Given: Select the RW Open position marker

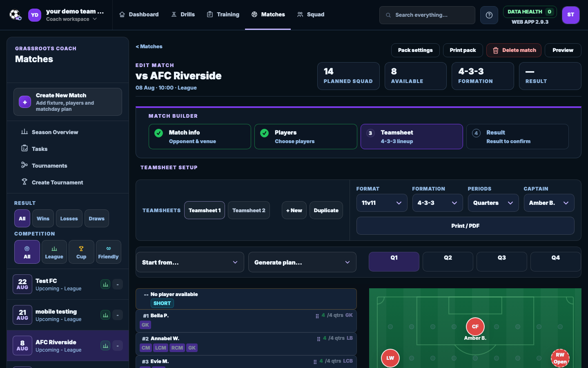Looking at the screenshot, I should [560, 358].
